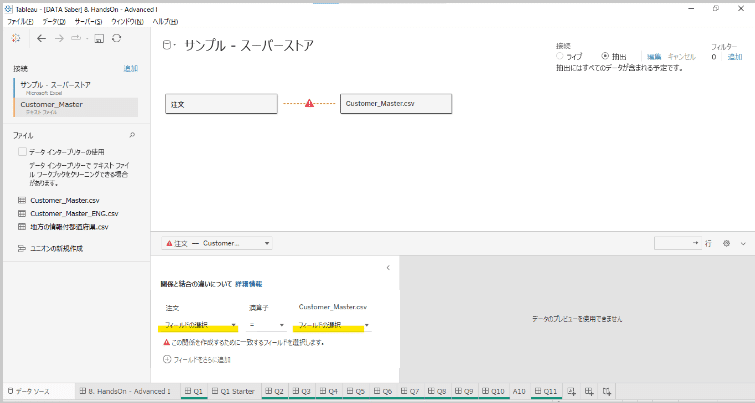Click the table icon beside 地方の情報付都道府県.csv

coord(22,226)
